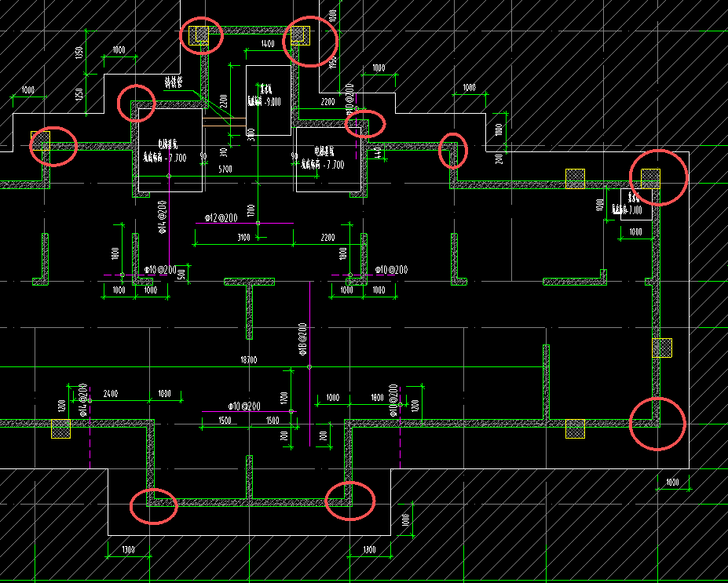Select the Φ12@200 rebar annotation
Viewport: 728px width, 583px height.
pos(221,217)
